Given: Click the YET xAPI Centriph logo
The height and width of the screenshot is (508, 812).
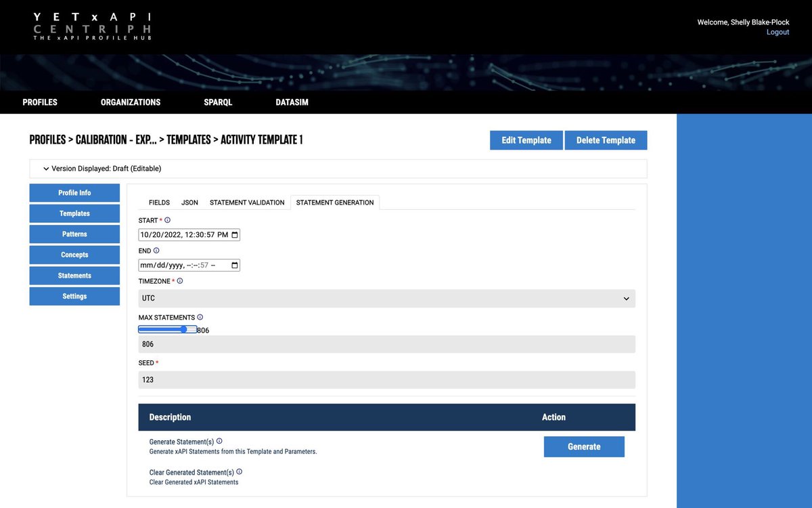Looking at the screenshot, I should click(93, 26).
